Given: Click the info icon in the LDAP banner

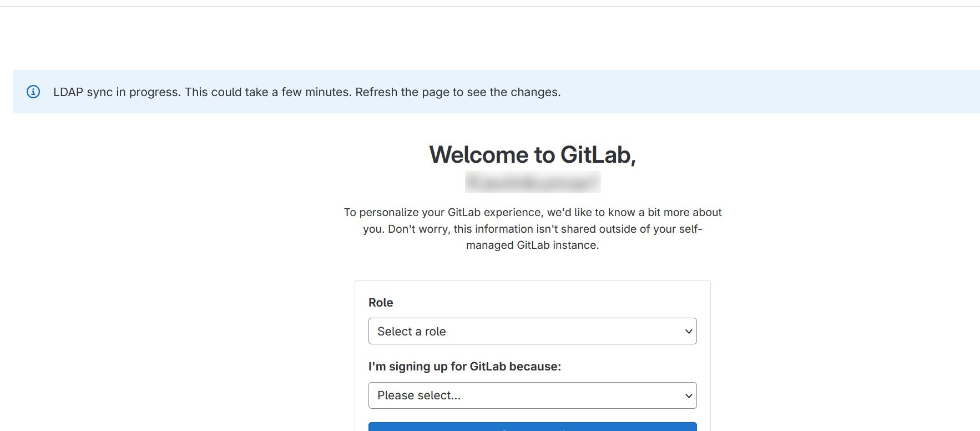Looking at the screenshot, I should point(33,92).
